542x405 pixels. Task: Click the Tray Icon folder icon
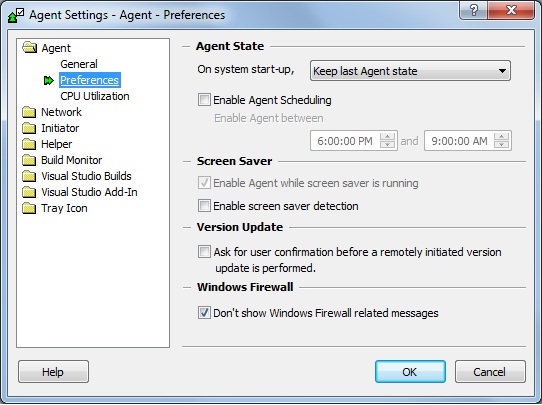pyautogui.click(x=29, y=208)
